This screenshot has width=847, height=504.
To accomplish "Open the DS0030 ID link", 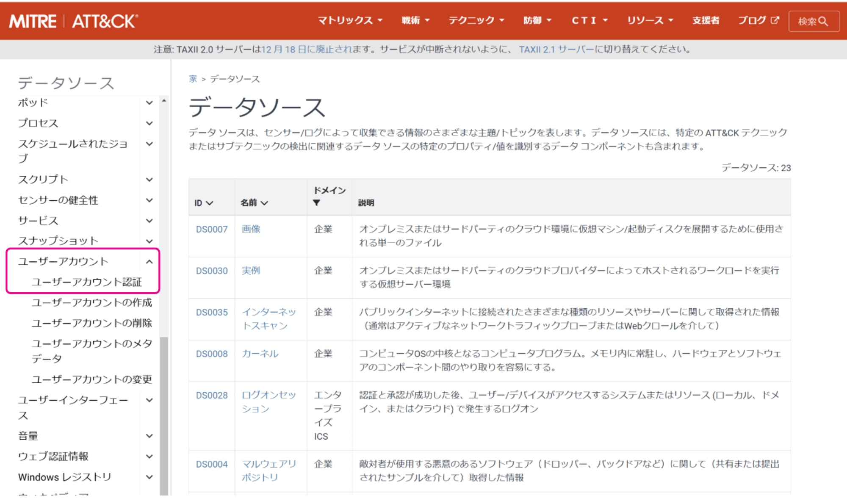I will (212, 271).
